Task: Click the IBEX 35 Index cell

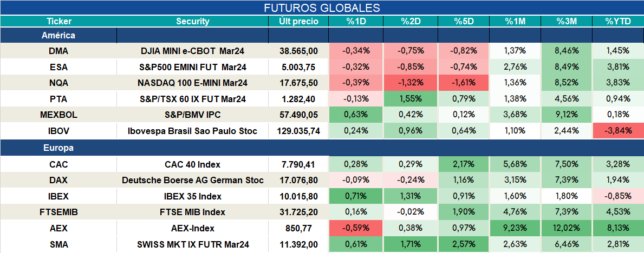Action: point(193,196)
